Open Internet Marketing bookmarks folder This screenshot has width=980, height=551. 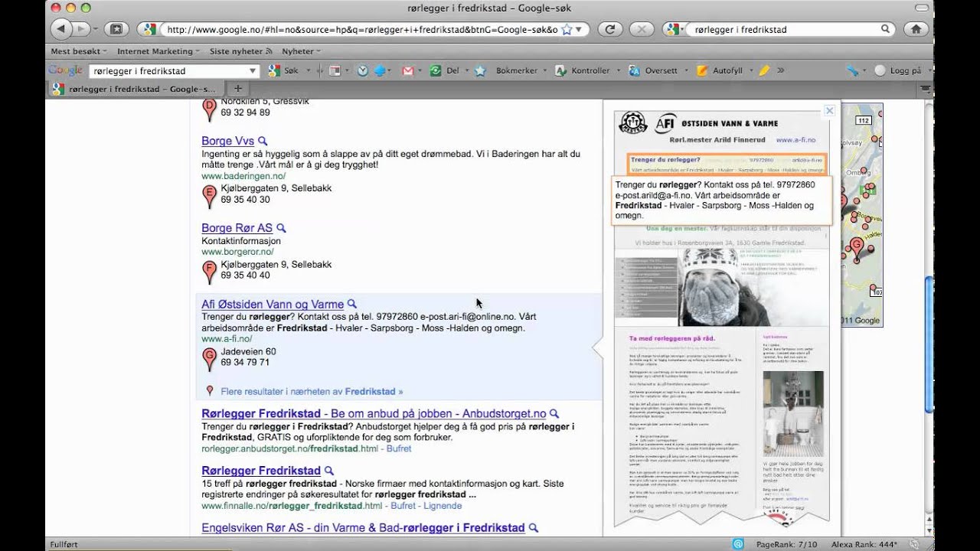coord(158,51)
